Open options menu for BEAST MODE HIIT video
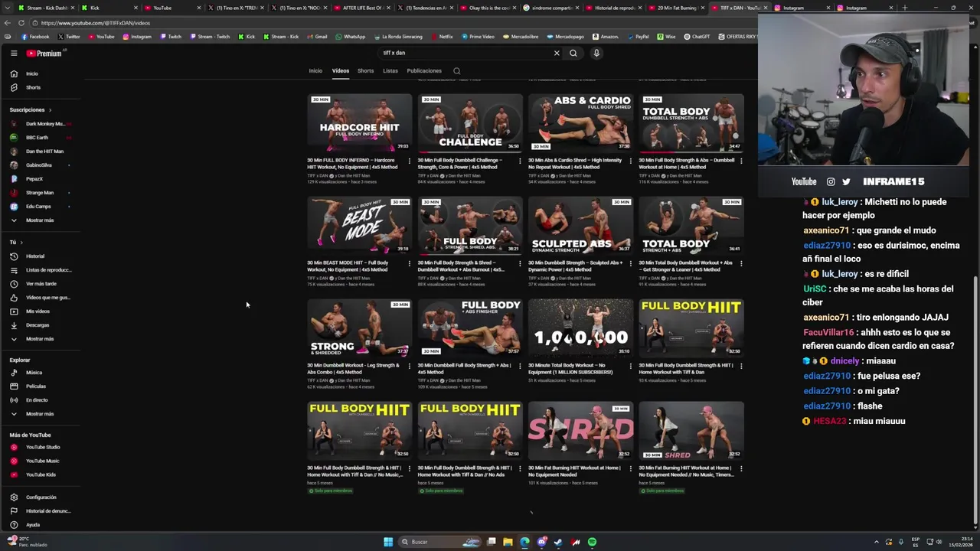 [409, 263]
